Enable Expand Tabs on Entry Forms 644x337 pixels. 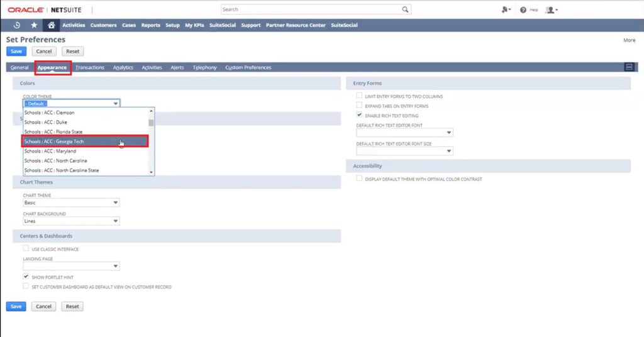[x=359, y=106]
